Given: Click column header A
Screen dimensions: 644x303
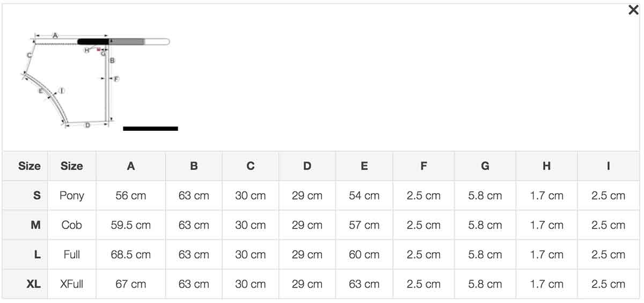Looking at the screenshot, I should (x=131, y=166).
